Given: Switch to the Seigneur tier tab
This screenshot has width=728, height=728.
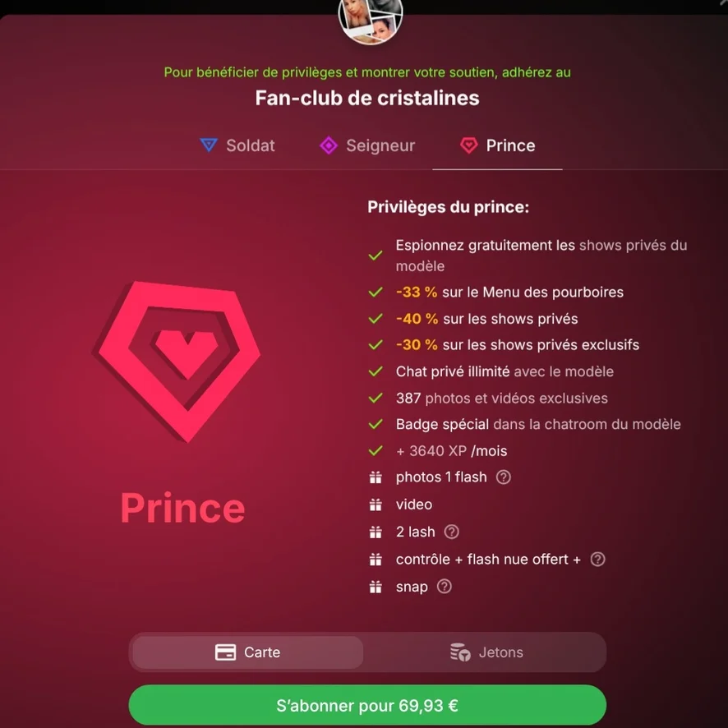Looking at the screenshot, I should click(367, 145).
